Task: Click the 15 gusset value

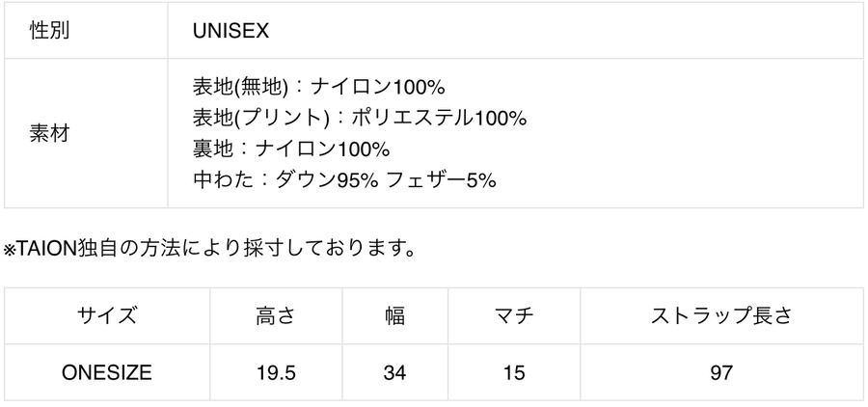Action: 512,372
